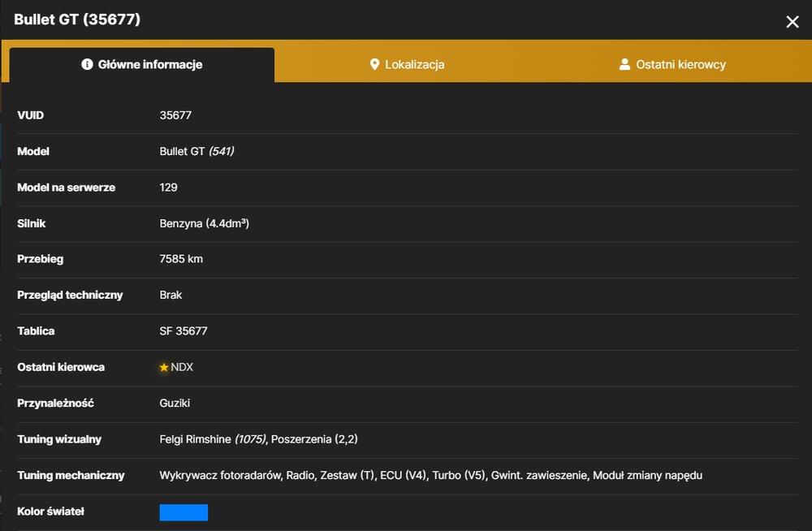Click the Przegląd techniczny Brak value
Image resolution: width=812 pixels, height=531 pixels.
click(x=171, y=296)
